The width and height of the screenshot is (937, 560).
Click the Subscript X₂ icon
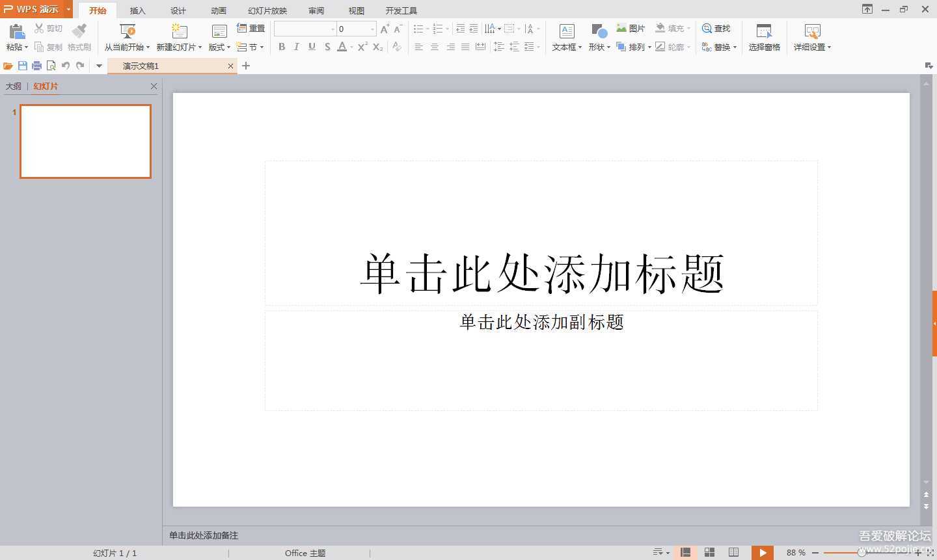tap(378, 47)
